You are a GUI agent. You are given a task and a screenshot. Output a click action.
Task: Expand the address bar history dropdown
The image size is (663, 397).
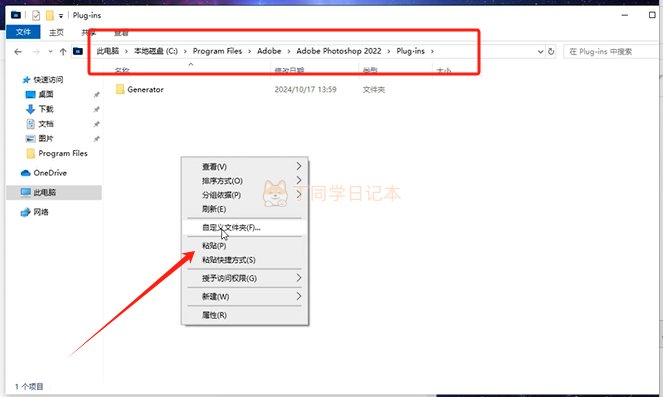[x=540, y=52]
